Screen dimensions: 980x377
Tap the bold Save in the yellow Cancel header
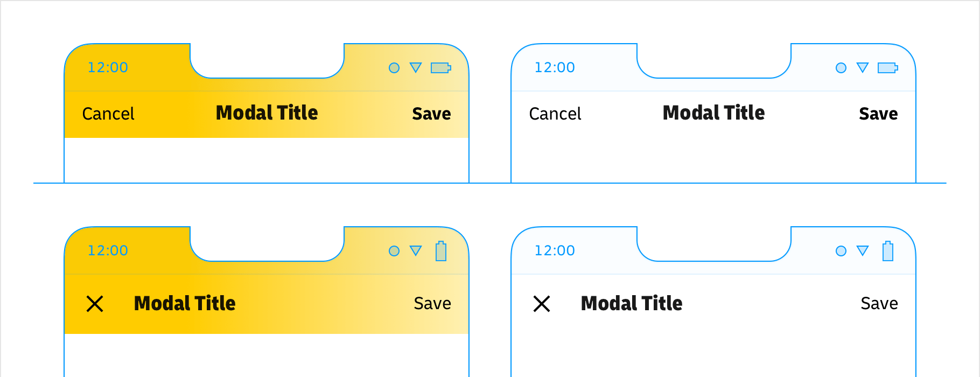point(431,114)
